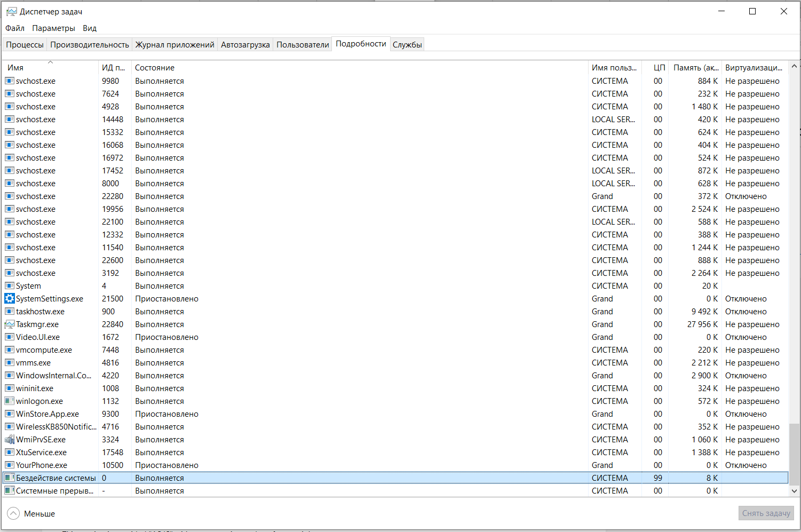Viewport: 801px width, 532px height.
Task: Select the WinStore.App.exe process name
Action: pos(47,414)
